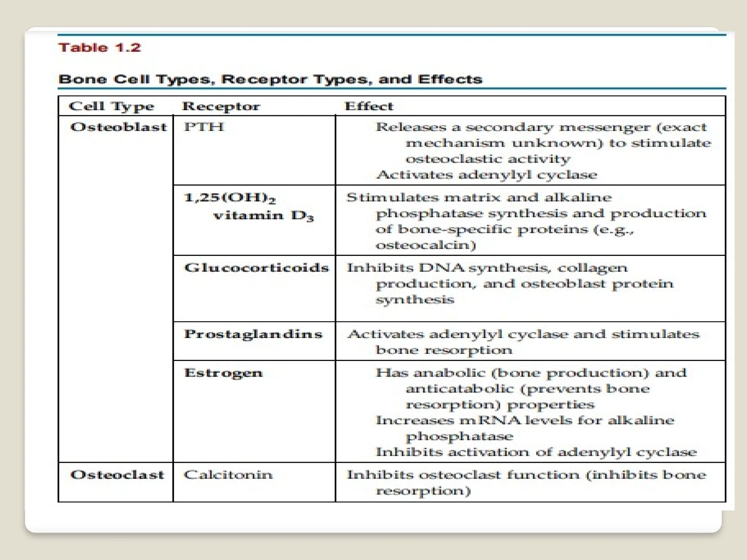The image size is (747, 560).
Task: Click the 'Inhibits osteoclast function' effect text
Action: pos(462,475)
